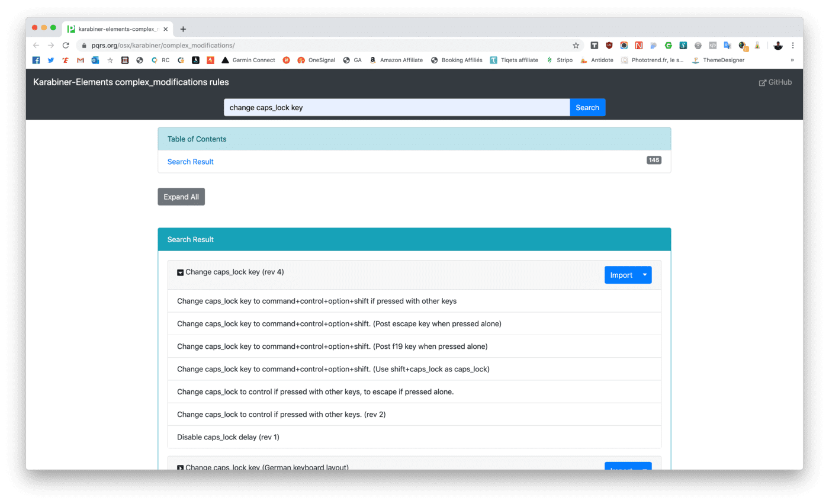Open the GA bookmark

pyautogui.click(x=352, y=60)
